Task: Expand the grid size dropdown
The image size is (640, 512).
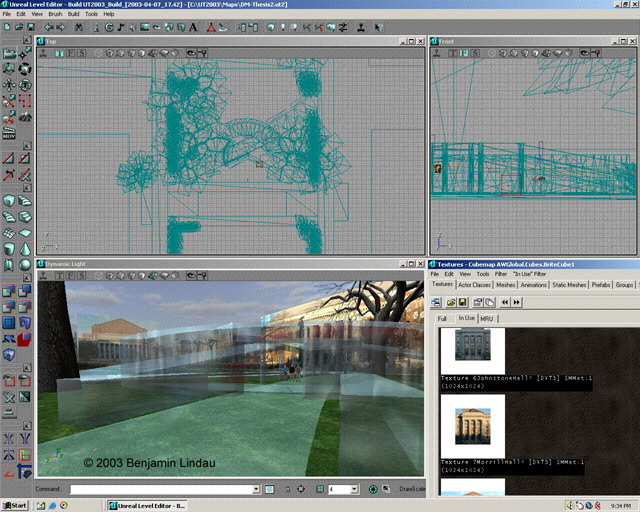Action: coord(354,489)
